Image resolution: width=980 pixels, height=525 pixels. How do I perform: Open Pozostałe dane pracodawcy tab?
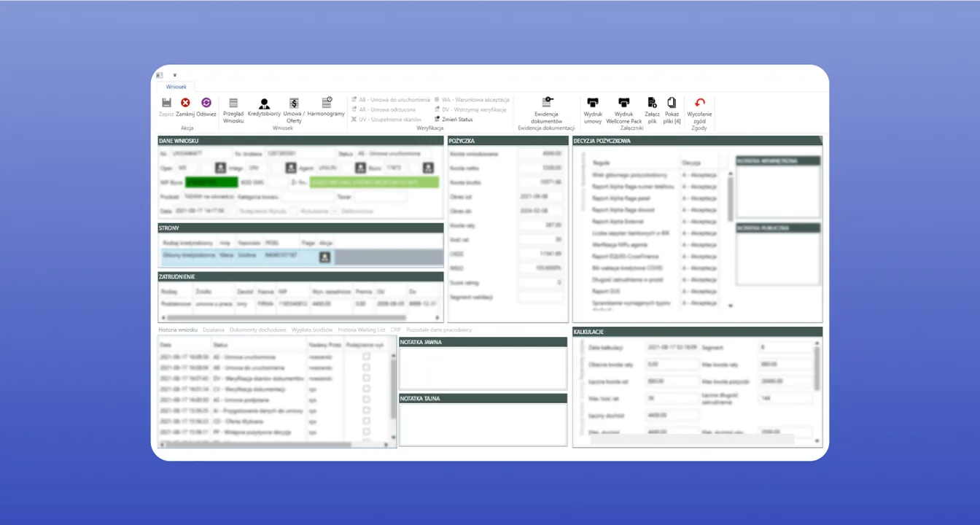[439, 330]
